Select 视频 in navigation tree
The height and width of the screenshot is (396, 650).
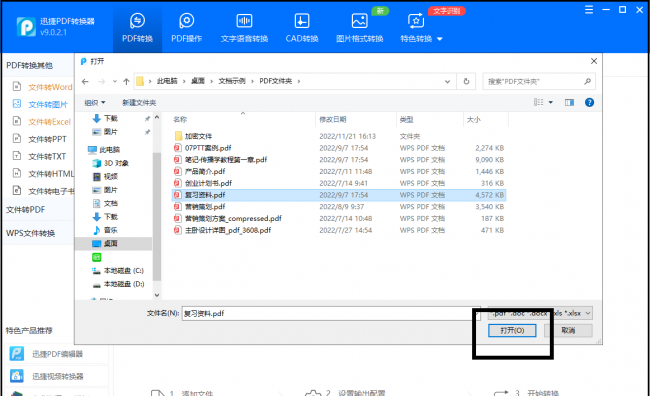(x=106, y=177)
